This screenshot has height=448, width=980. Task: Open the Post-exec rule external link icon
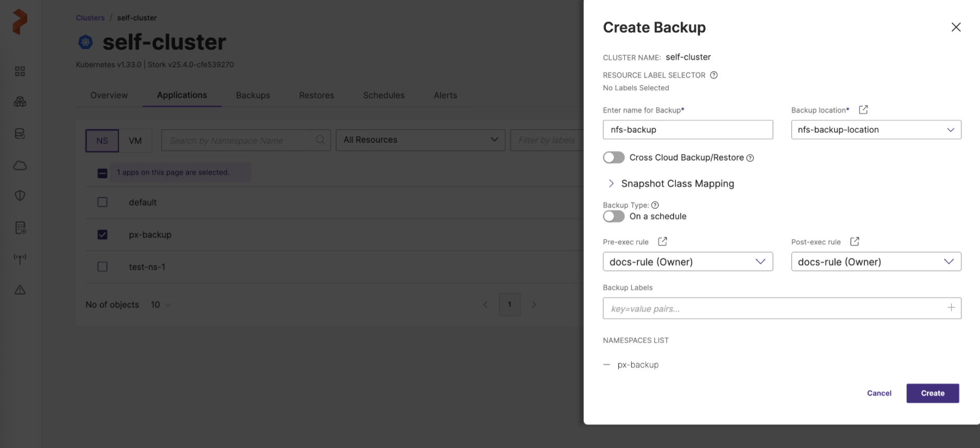pyautogui.click(x=854, y=241)
